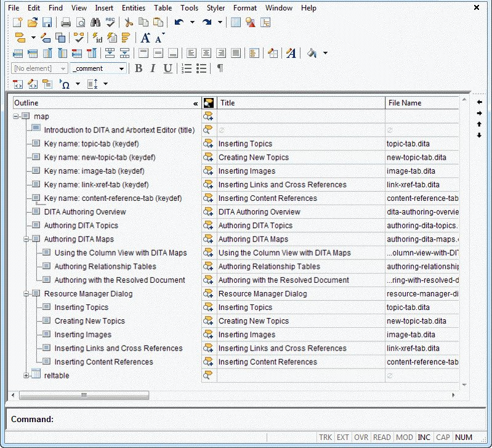Open the Undo history dropdown arrow

192,22
